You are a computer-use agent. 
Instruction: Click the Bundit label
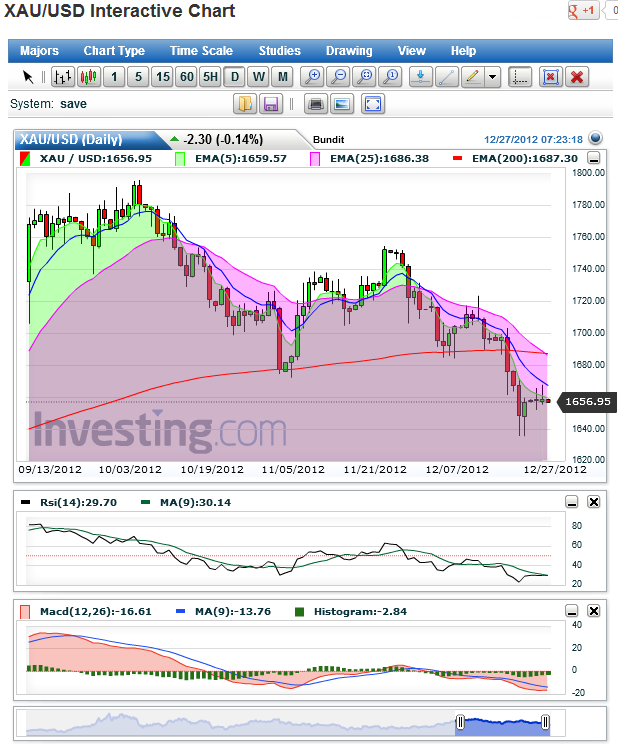coord(328,140)
